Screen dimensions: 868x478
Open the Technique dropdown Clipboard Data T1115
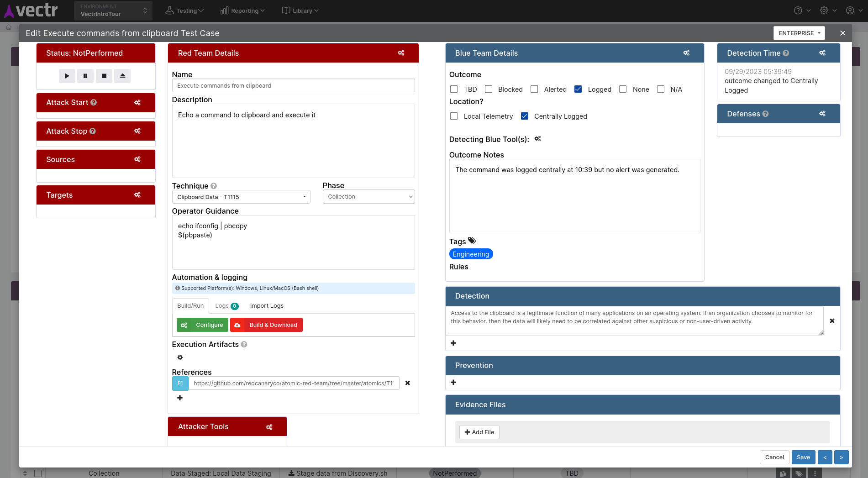coord(241,197)
